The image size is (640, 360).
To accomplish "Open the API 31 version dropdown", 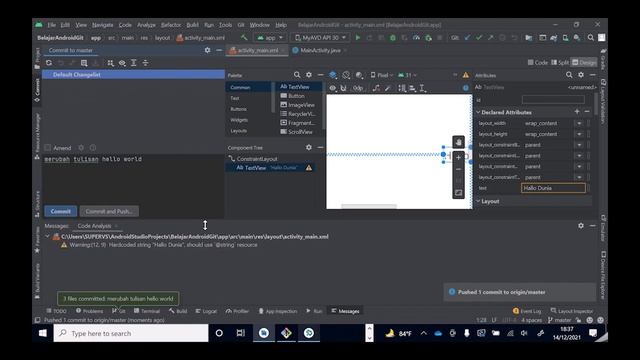I will coord(407,75).
